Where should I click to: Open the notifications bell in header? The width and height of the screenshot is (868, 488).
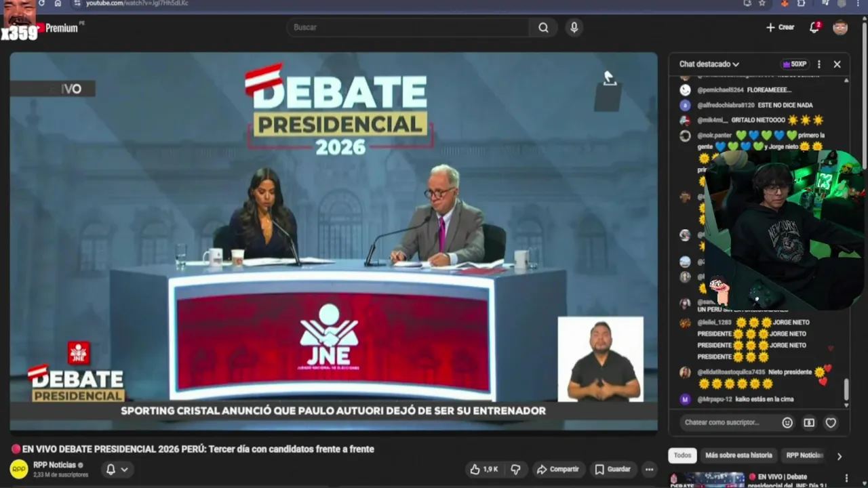(x=814, y=27)
